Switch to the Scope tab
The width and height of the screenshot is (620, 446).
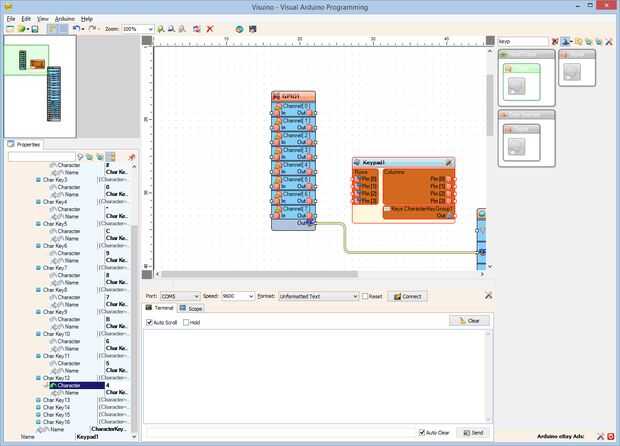pos(191,308)
